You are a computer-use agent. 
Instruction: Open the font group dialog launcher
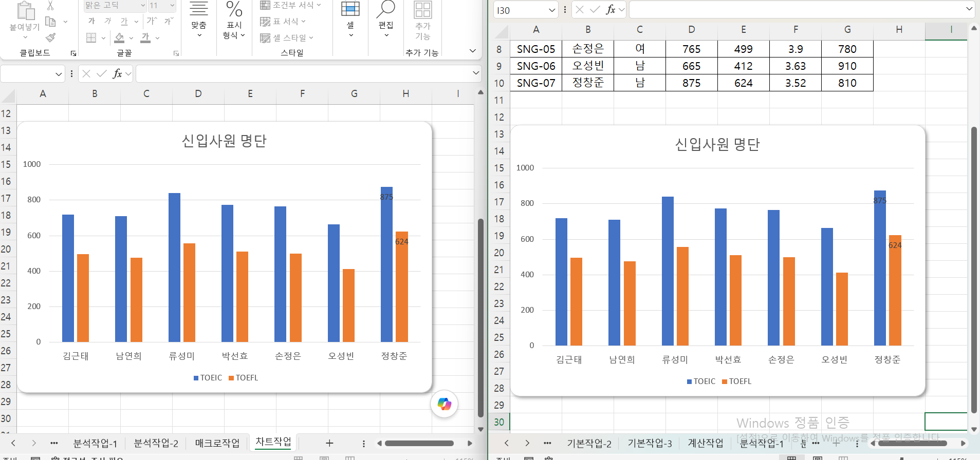point(176,53)
